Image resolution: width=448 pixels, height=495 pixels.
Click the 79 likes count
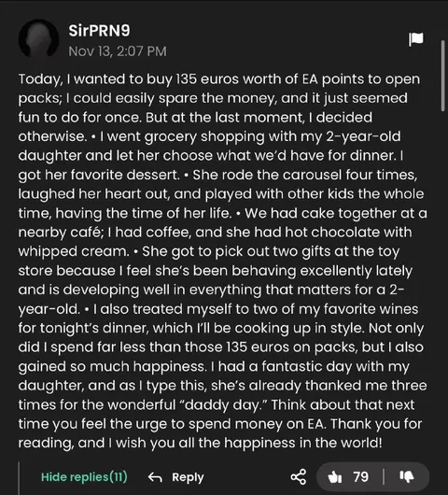(361, 476)
